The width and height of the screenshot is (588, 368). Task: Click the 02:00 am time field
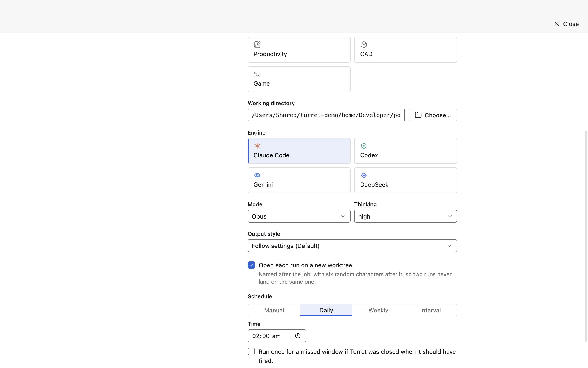277,336
